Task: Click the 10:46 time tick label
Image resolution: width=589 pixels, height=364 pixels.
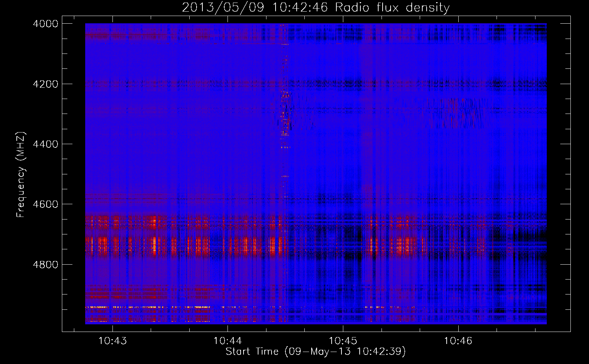Action: coord(458,341)
